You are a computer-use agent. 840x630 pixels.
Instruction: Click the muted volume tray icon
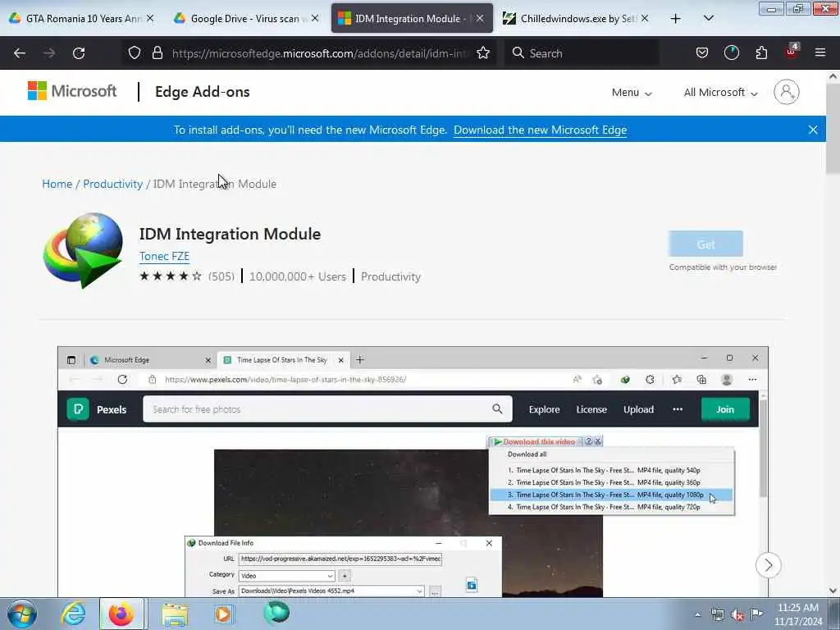coord(737,614)
